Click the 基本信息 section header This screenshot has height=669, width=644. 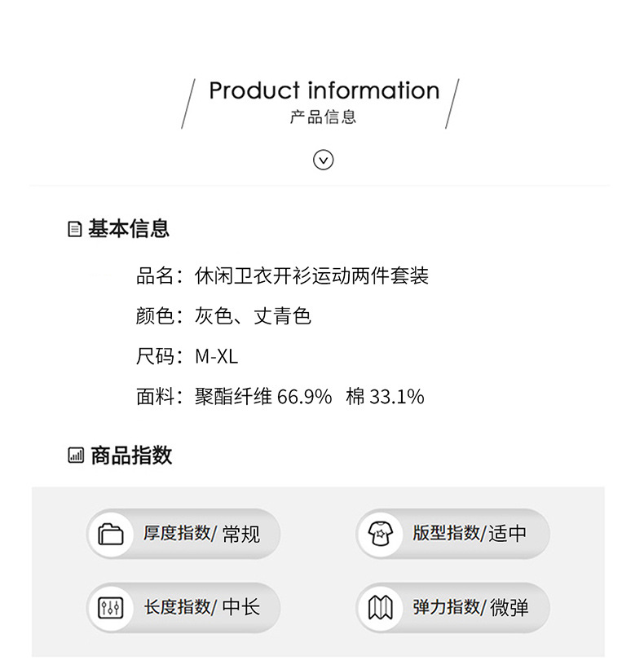(x=129, y=229)
